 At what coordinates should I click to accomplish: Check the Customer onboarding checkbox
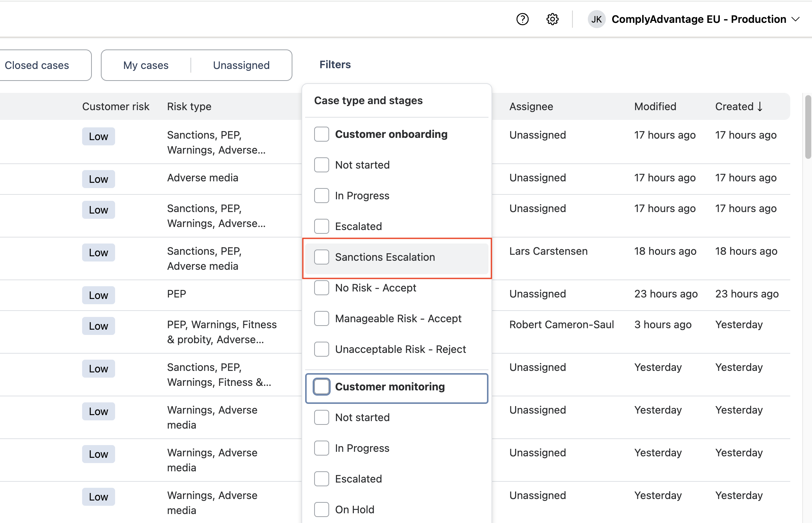coord(322,134)
